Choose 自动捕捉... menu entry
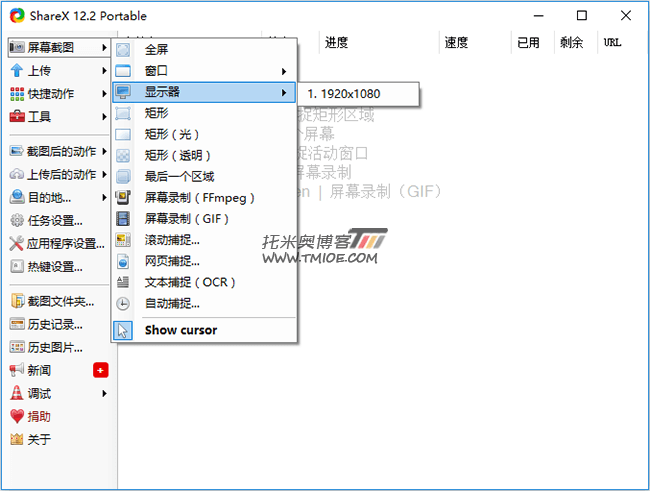The width and height of the screenshot is (650, 491). (205, 304)
